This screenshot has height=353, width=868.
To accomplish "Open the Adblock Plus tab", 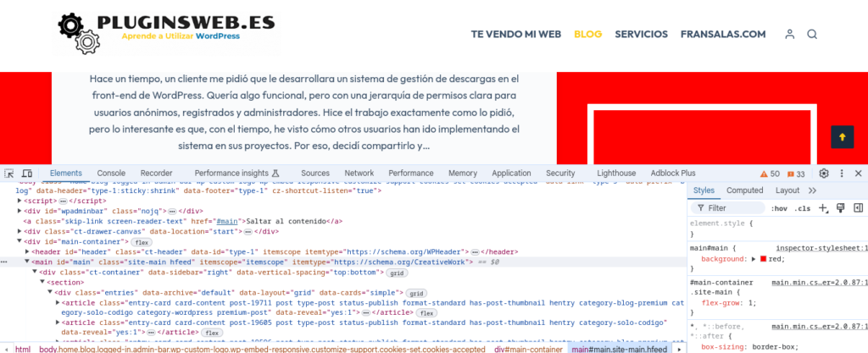I will [x=673, y=174].
